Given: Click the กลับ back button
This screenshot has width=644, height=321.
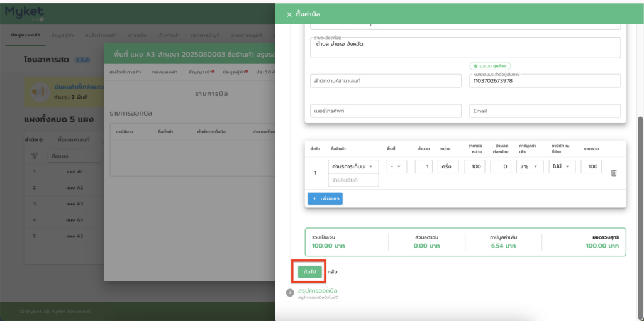Looking at the screenshot, I should 332,272.
